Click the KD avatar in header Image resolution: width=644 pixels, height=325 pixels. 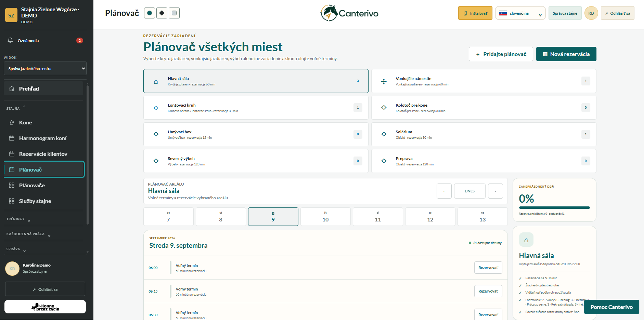[x=591, y=13]
